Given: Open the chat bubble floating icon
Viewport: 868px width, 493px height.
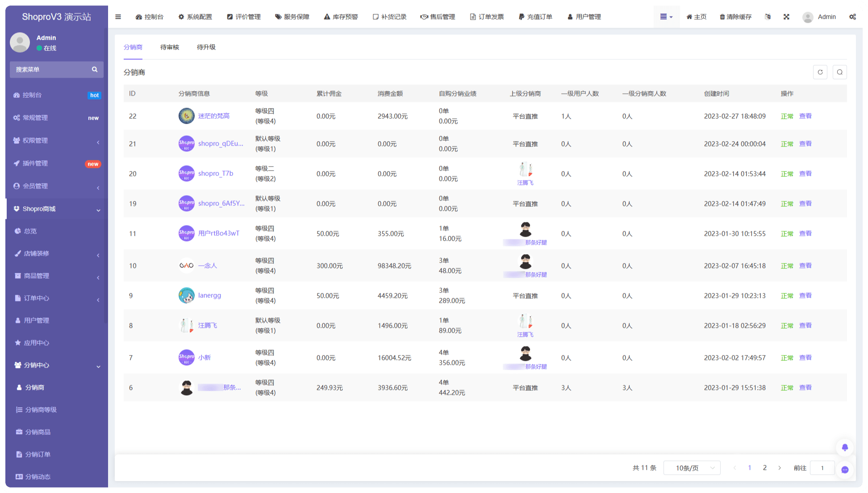Looking at the screenshot, I should point(845,470).
